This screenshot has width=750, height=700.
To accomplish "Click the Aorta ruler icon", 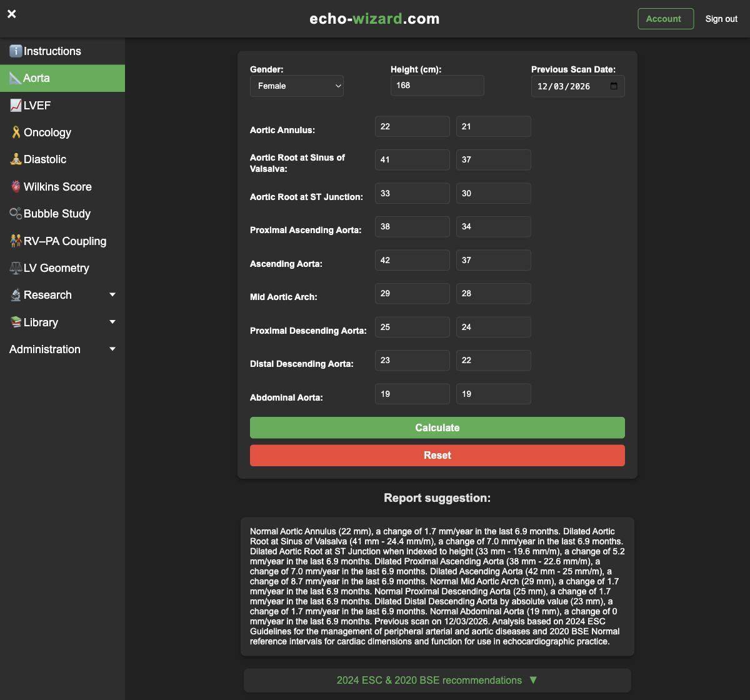I will pos(16,78).
